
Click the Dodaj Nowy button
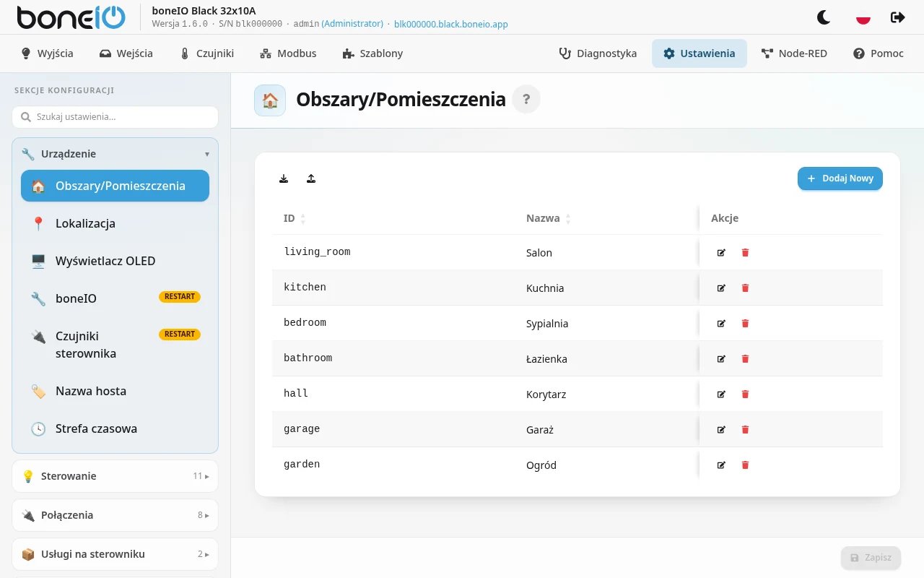pos(840,178)
